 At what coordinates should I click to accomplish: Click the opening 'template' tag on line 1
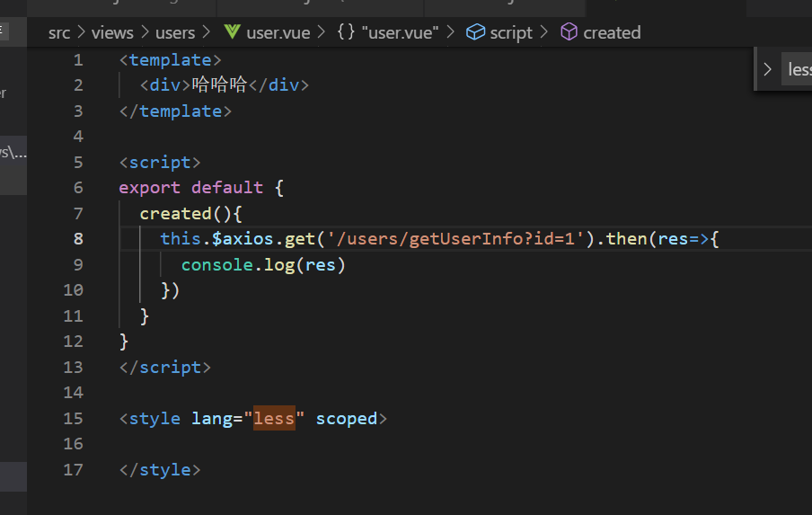171,60
